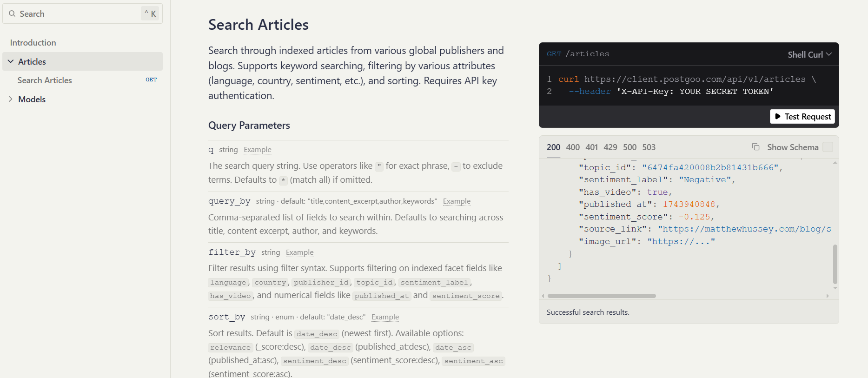Select Articles in the sidebar
Image resolution: width=868 pixels, height=378 pixels.
83,61
